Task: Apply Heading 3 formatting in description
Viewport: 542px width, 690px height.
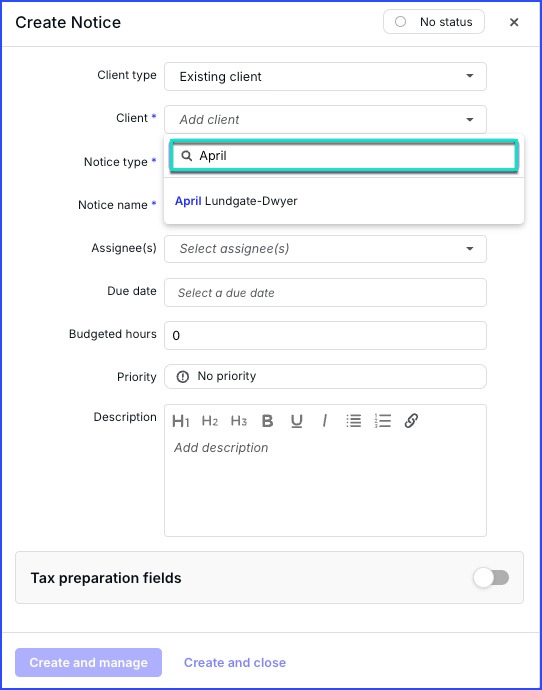Action: tap(239, 421)
